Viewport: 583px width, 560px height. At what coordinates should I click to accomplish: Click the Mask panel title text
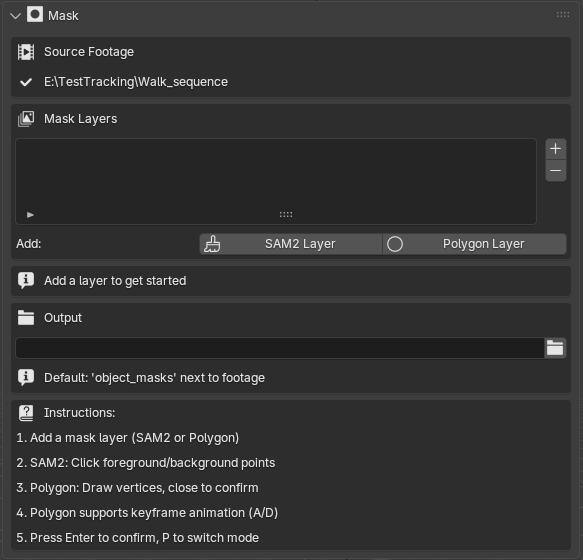(x=63, y=16)
